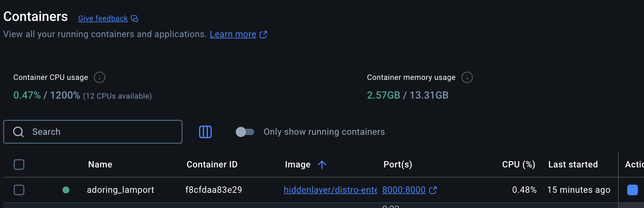644x208 pixels.
Task: Click the Learn more external link icon
Action: [263, 34]
